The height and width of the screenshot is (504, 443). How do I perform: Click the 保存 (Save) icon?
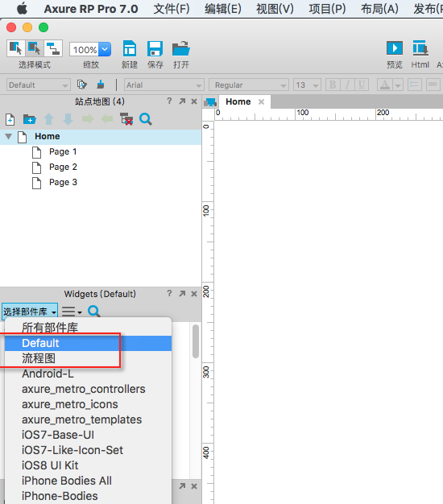(155, 49)
